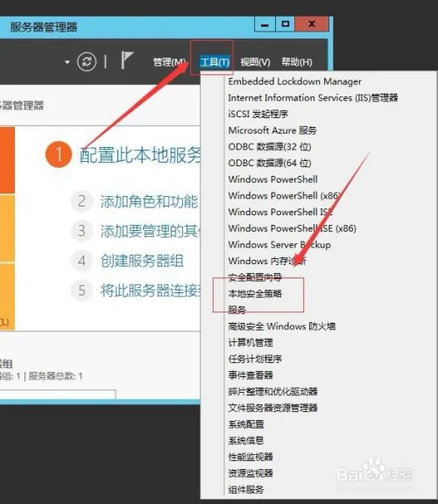The height and width of the screenshot is (504, 438).
Task: Launch Internet Information Services (IIS)管理器
Action: 313,98
